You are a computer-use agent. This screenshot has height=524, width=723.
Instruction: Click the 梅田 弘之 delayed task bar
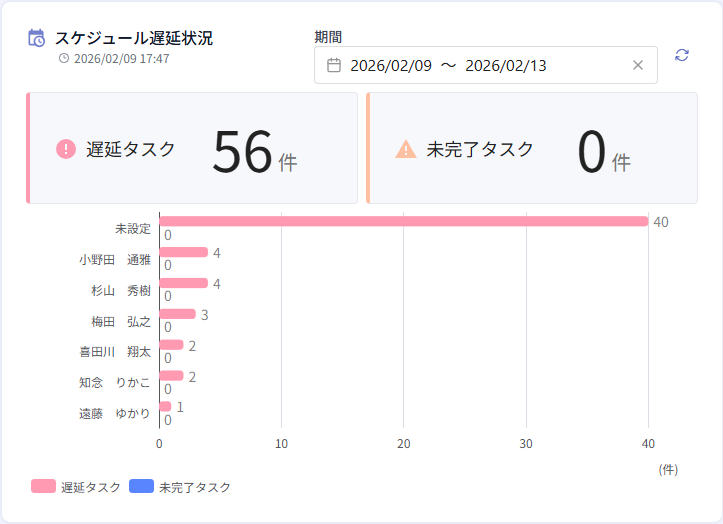coord(177,314)
